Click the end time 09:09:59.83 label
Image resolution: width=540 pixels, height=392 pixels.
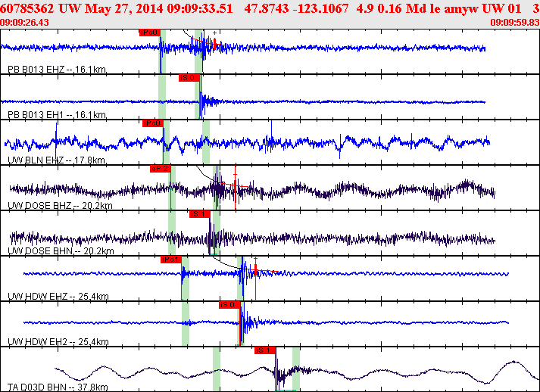pos(515,23)
